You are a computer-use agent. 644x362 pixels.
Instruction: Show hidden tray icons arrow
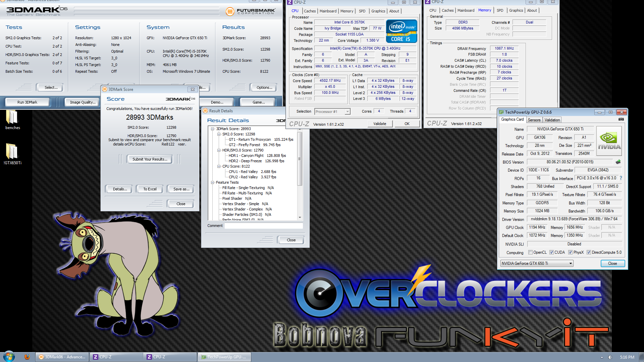point(602,357)
